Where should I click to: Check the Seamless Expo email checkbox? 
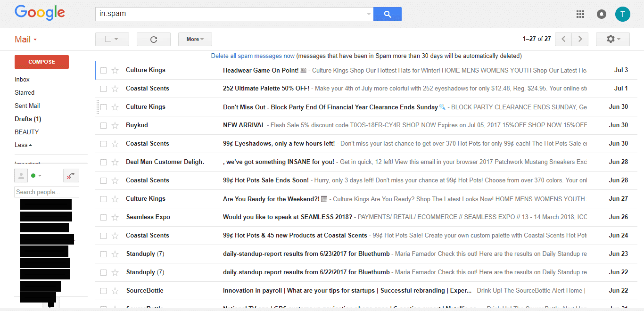(x=103, y=217)
